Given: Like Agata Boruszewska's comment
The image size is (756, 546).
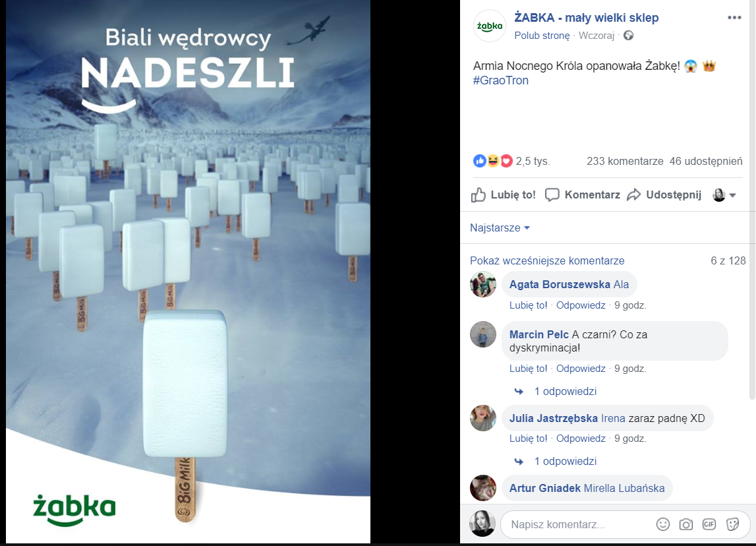Looking at the screenshot, I should (x=528, y=305).
